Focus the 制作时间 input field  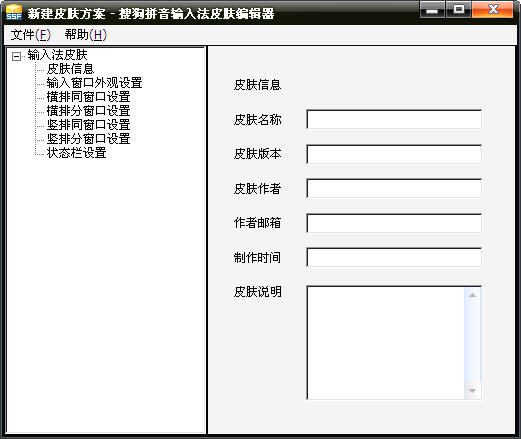pos(394,257)
